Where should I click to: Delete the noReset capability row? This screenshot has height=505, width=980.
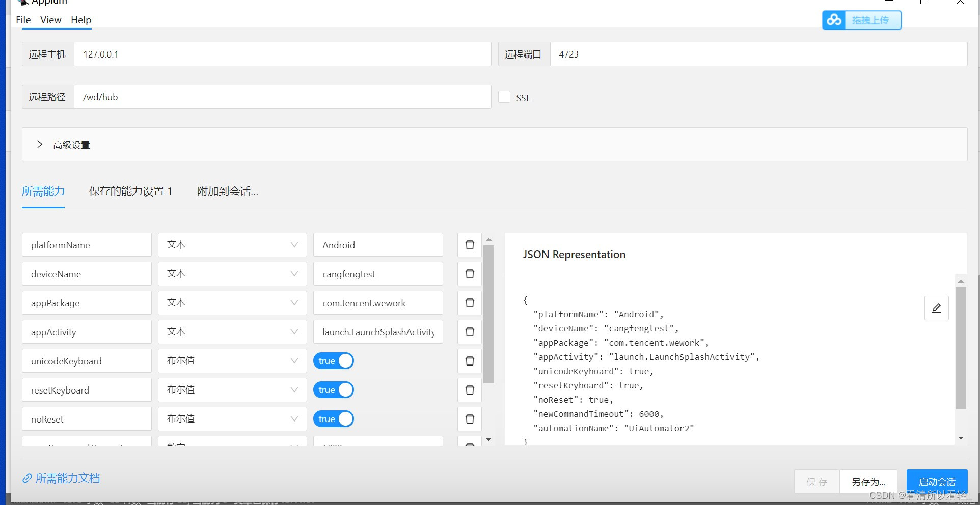[x=470, y=419]
